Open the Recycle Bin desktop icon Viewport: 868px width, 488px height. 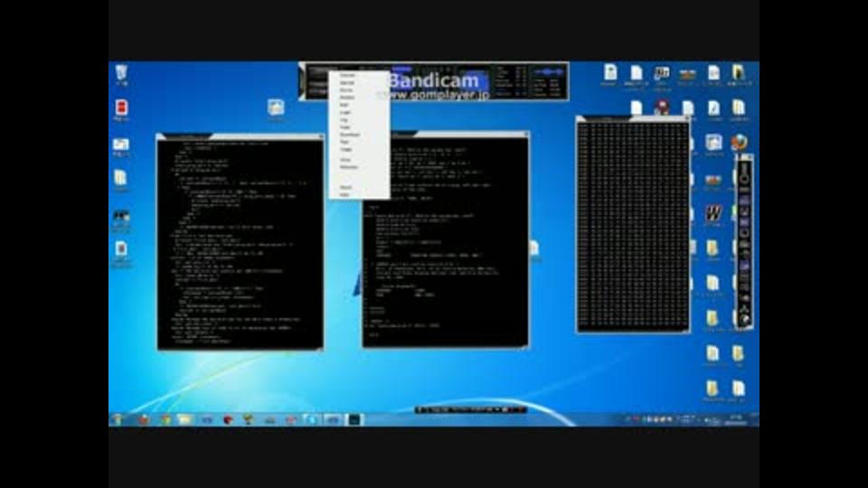coord(121,73)
